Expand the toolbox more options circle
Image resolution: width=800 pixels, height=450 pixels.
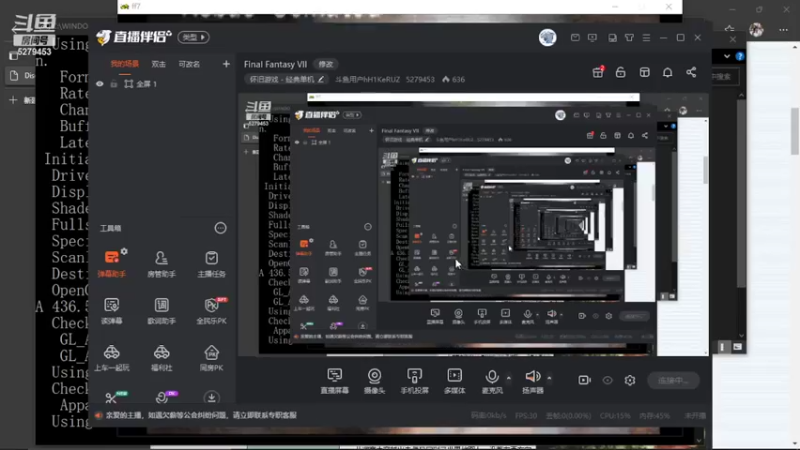[220, 228]
